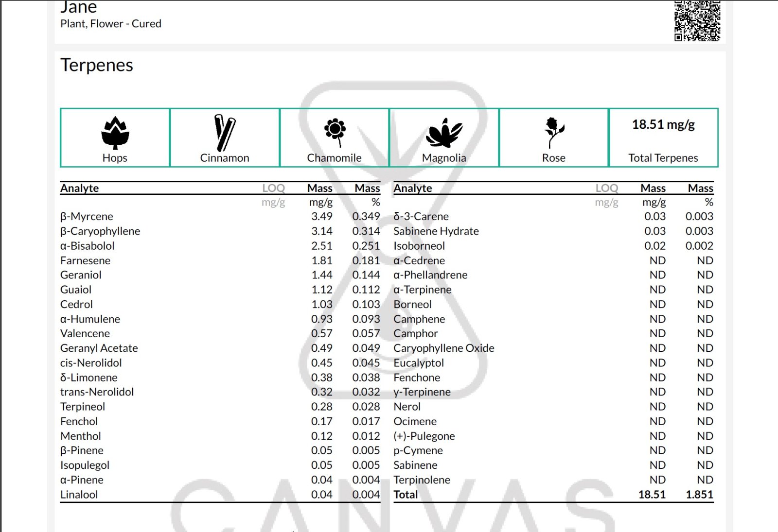Click δ-Limonene percent value 0.038
The image size is (778, 532).
click(x=366, y=378)
